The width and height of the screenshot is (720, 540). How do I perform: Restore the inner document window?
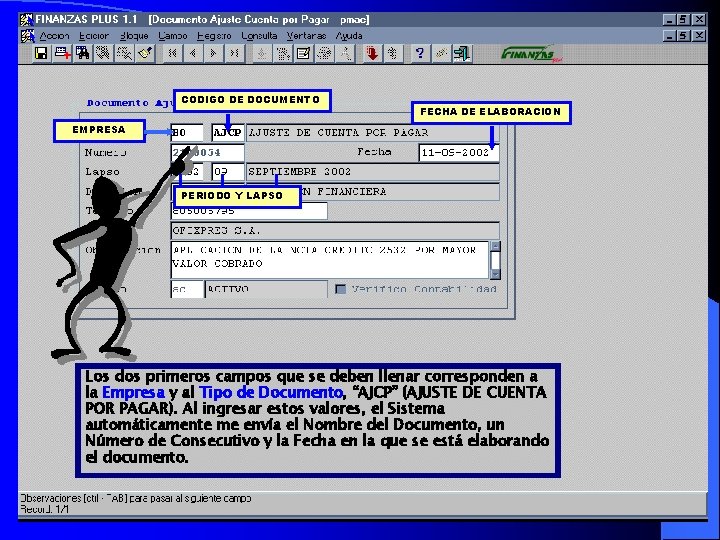click(683, 36)
